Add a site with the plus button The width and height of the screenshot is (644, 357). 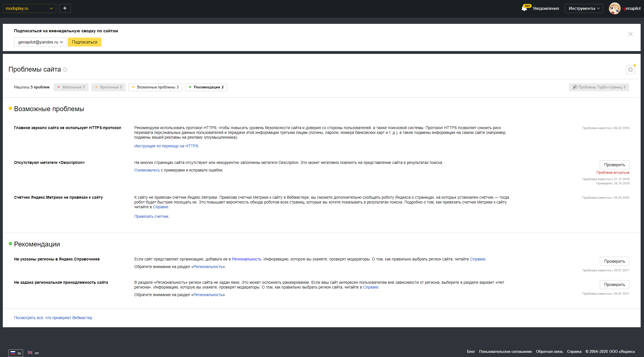(65, 8)
